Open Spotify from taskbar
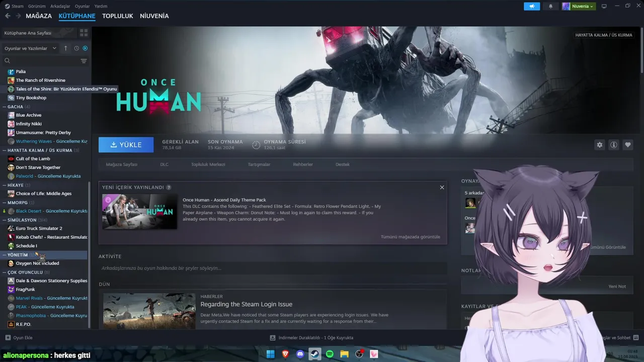This screenshot has width=644, height=362. 330,354
